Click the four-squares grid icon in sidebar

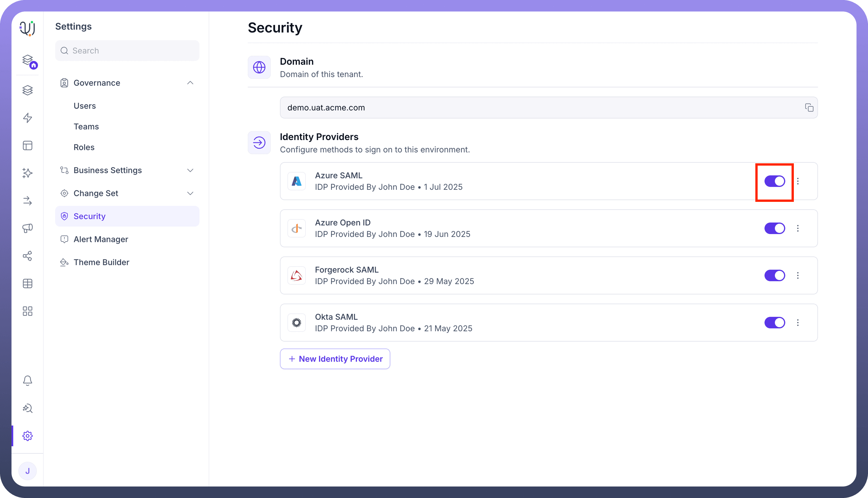[27, 311]
